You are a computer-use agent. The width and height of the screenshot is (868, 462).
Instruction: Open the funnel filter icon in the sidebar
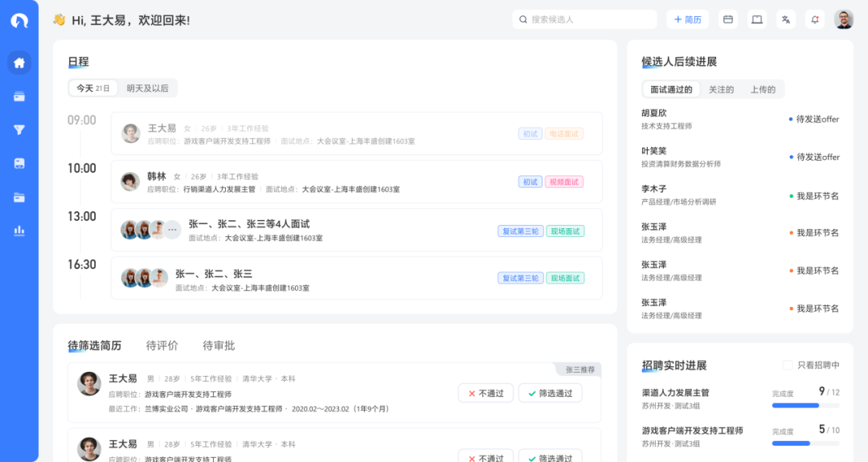click(x=19, y=130)
